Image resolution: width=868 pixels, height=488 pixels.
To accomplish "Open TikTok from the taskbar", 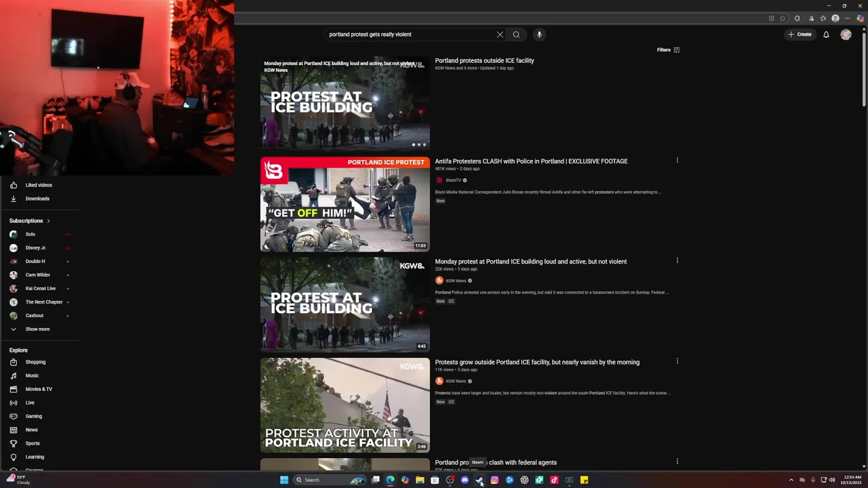I will [554, 480].
